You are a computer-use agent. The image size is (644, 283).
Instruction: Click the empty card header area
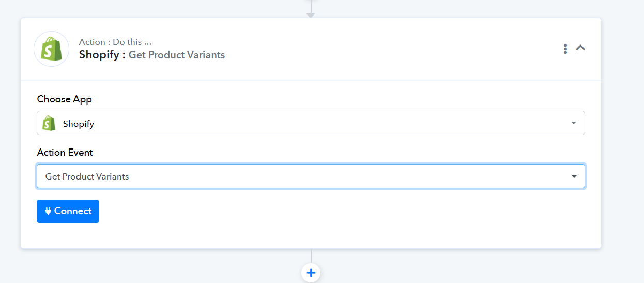393,49
